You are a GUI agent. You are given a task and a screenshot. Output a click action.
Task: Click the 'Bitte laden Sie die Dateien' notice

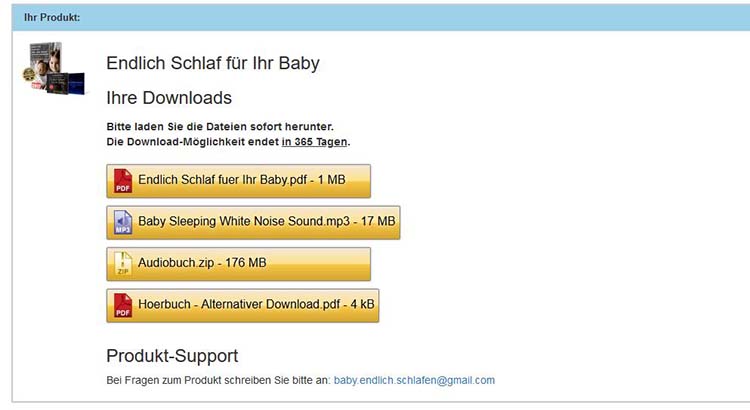[x=220, y=127]
